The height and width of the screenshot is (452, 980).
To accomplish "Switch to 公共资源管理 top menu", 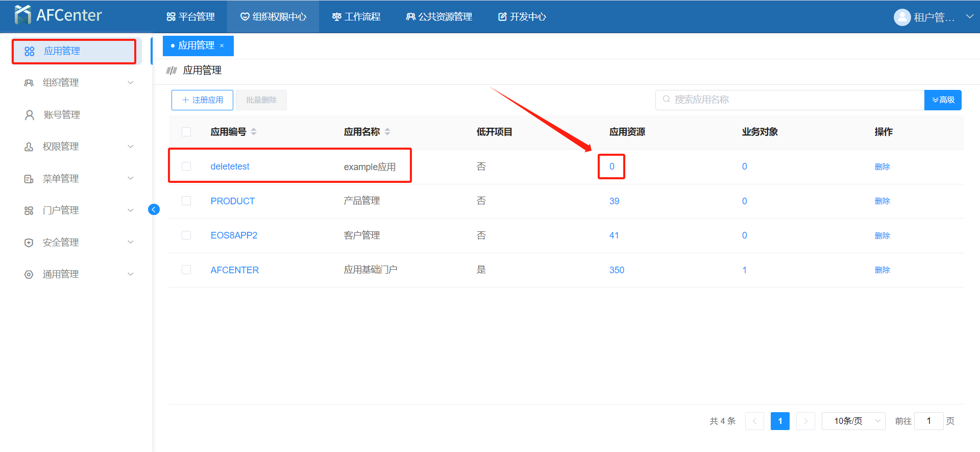I will (x=439, y=17).
